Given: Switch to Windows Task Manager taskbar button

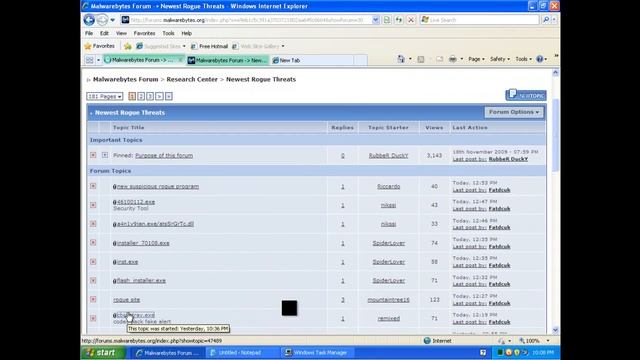Looking at the screenshot, I should pos(316,353).
